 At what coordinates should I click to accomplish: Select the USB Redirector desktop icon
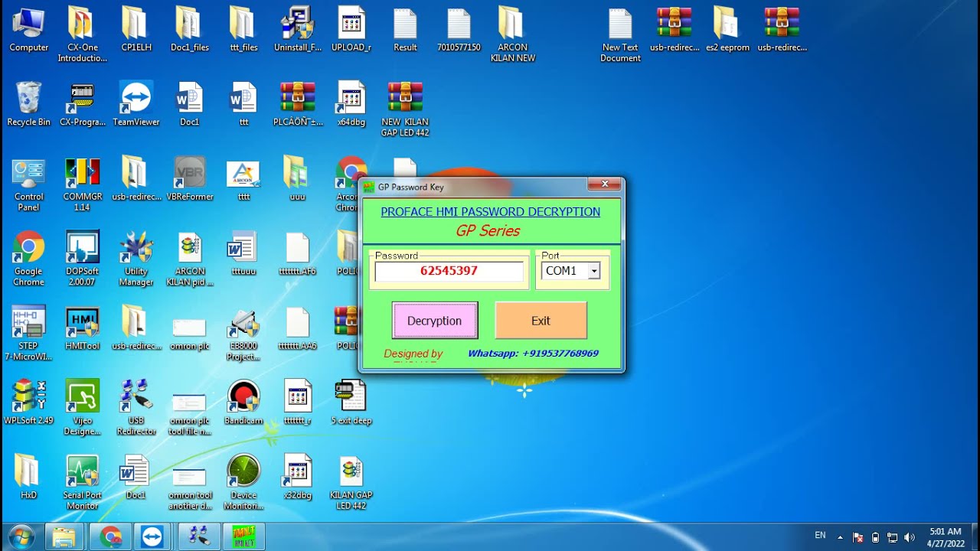(x=136, y=408)
